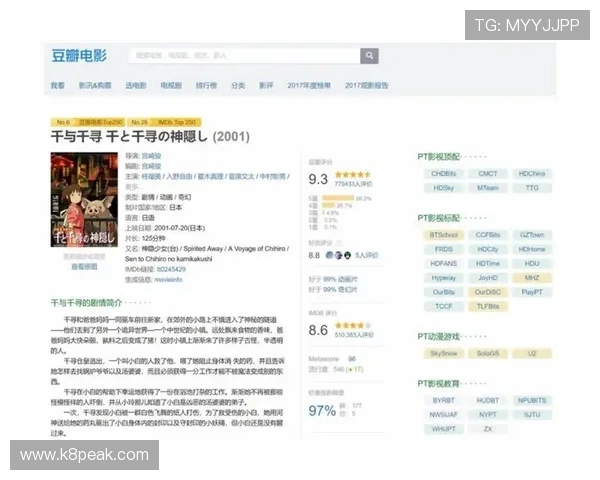Click the 4-star rating percentage bar

pos(328,205)
